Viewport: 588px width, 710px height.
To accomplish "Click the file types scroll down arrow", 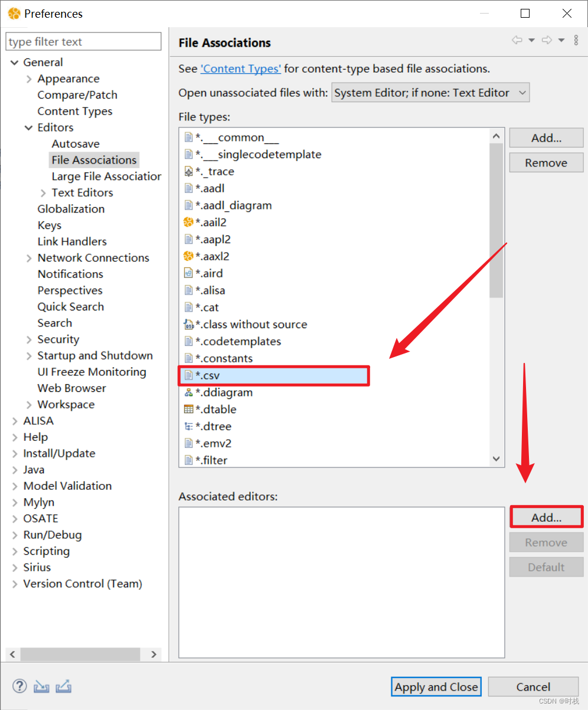I will click(x=496, y=459).
